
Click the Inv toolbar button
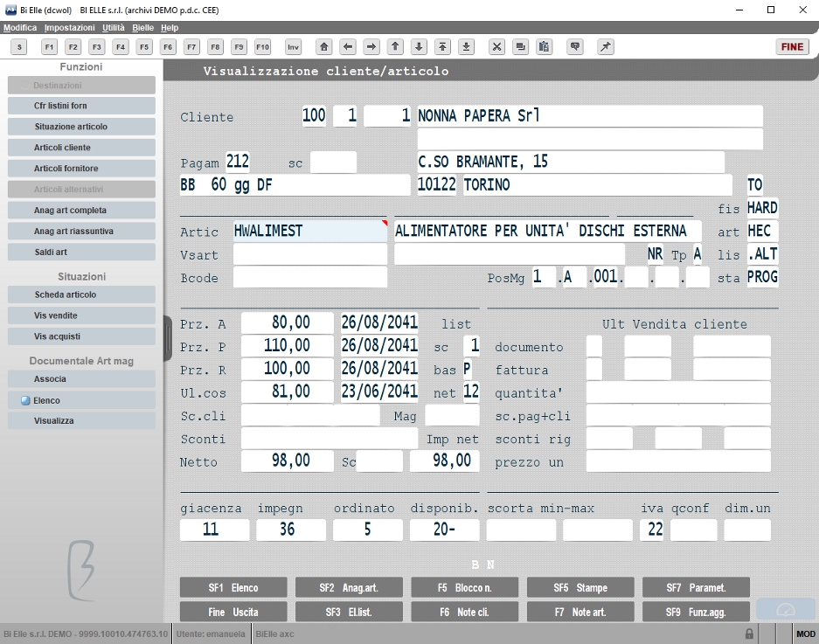[x=293, y=47]
